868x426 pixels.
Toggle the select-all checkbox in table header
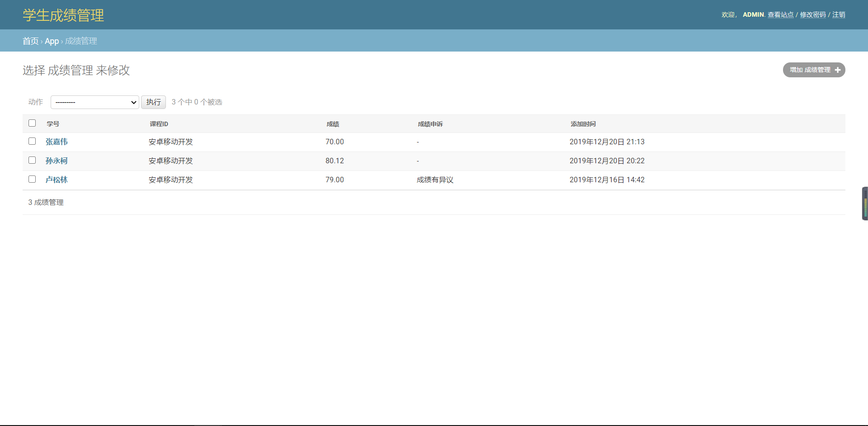click(x=32, y=123)
